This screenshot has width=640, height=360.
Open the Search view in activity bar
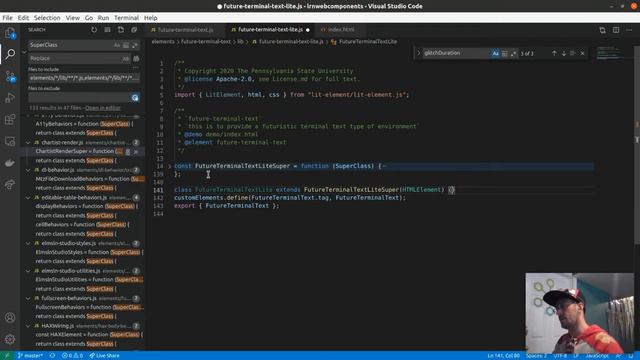(10, 54)
